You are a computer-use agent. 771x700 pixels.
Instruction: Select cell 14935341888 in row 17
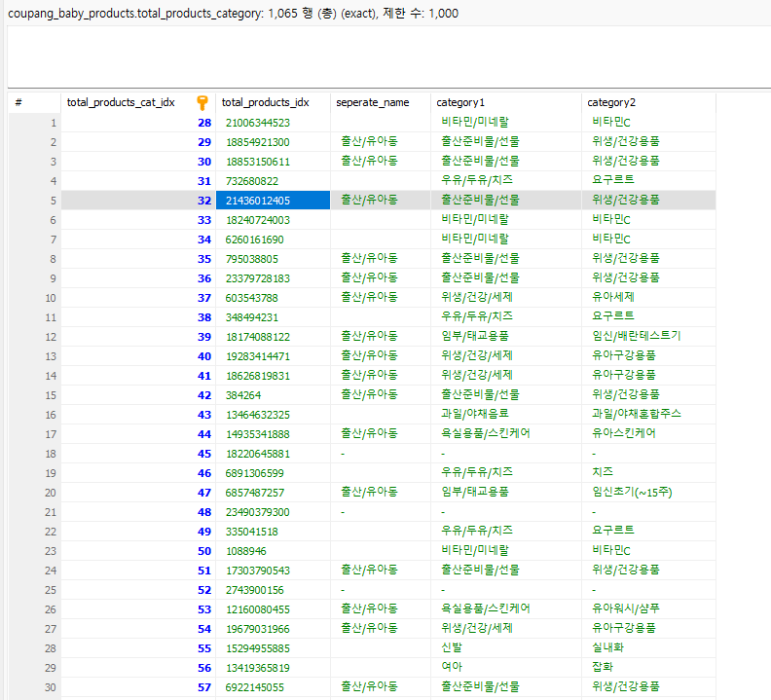[273, 434]
